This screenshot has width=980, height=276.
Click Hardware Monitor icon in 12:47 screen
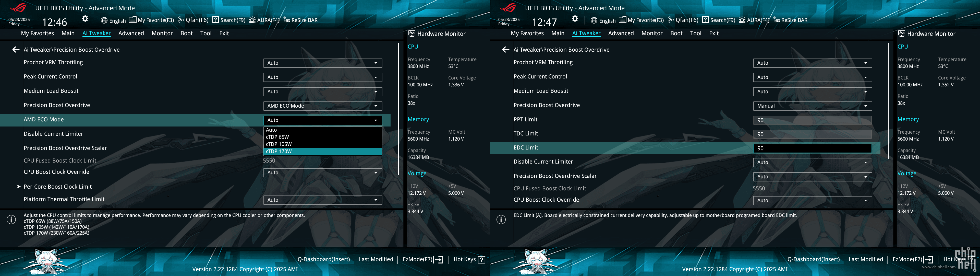click(x=902, y=33)
